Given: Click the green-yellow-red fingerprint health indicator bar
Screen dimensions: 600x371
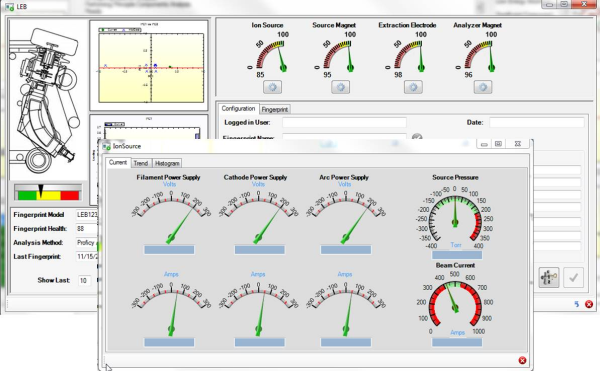Looking at the screenshot, I should point(48,192).
